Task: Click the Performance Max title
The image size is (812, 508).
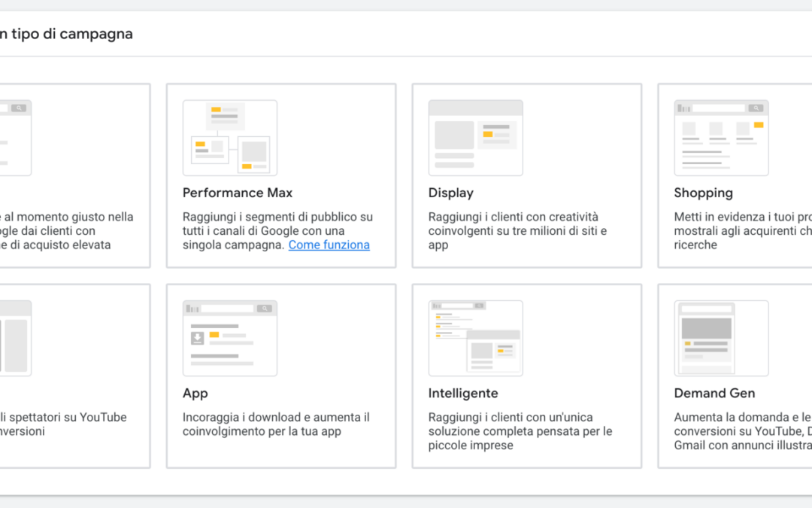Action: tap(237, 193)
